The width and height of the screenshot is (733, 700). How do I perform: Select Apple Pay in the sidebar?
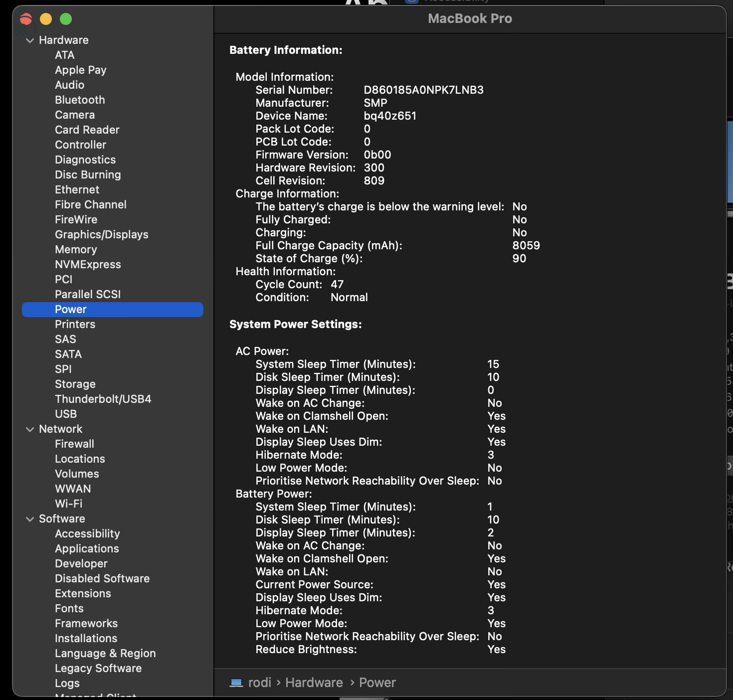point(81,70)
